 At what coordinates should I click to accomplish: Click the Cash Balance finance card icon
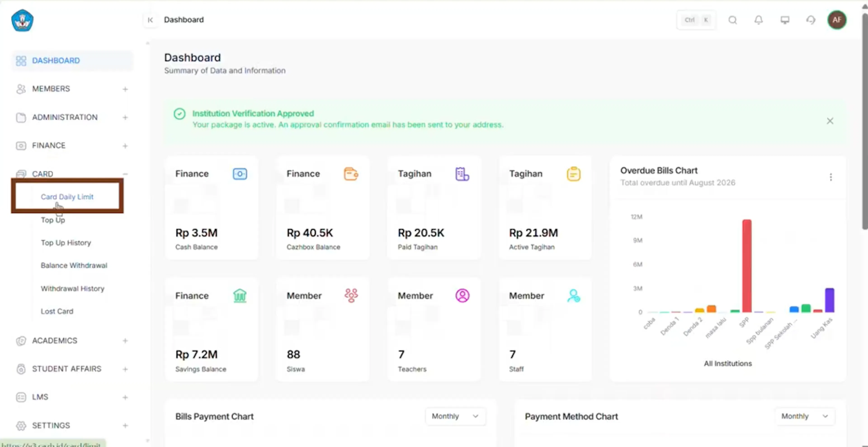click(240, 174)
